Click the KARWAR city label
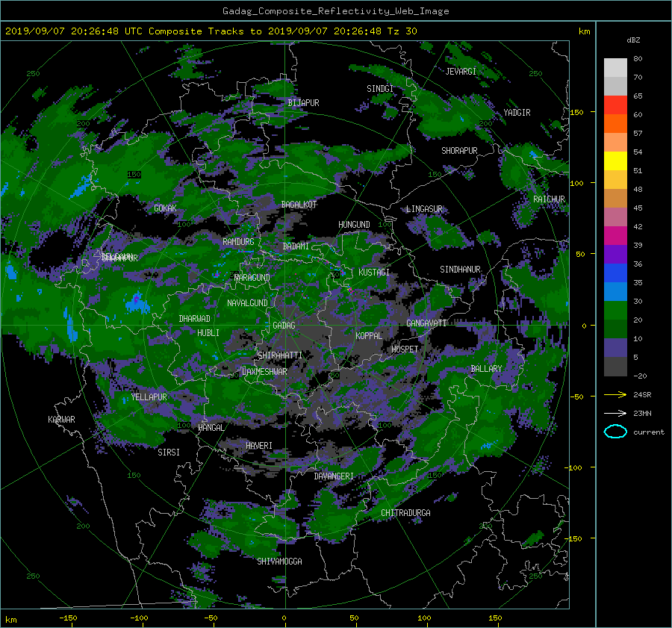 [61, 419]
